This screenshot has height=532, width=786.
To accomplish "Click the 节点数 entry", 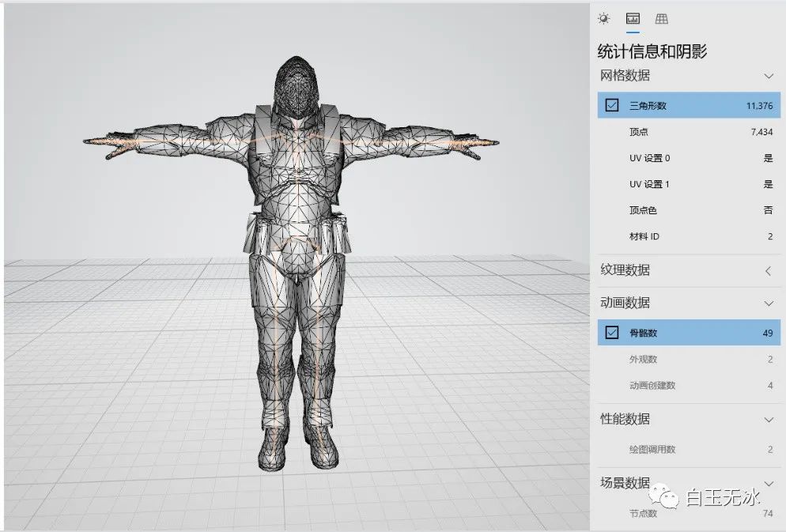I will (x=689, y=514).
